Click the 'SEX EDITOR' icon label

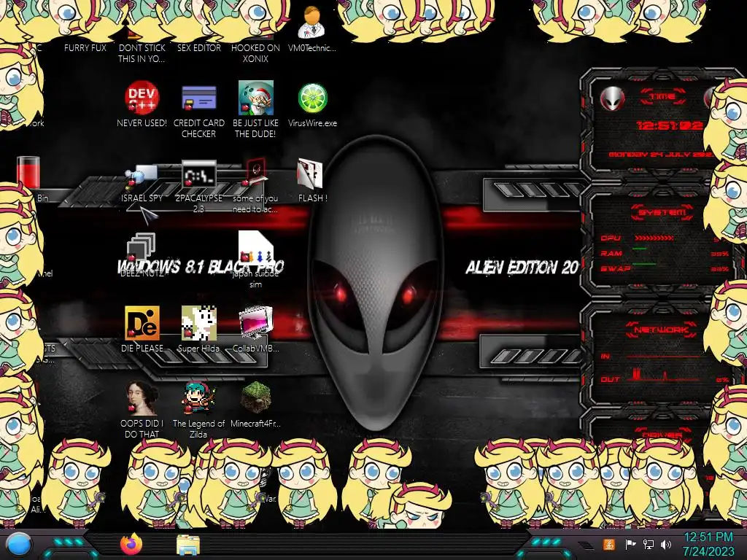198,47
